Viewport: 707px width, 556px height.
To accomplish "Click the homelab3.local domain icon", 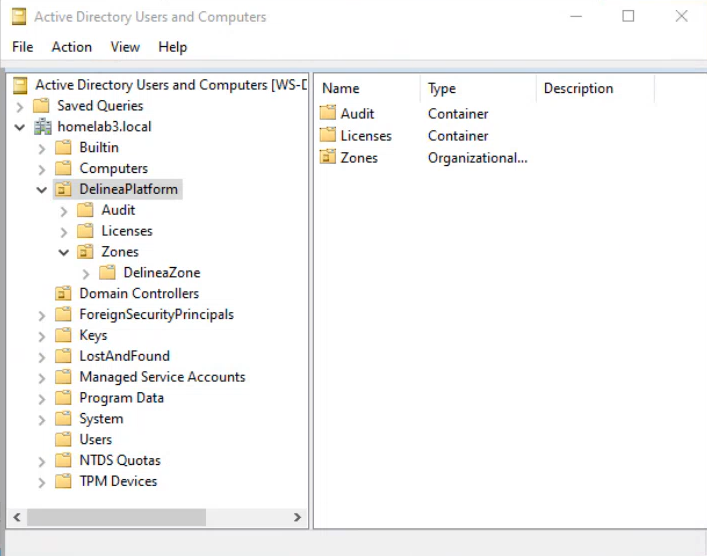I will point(43,127).
